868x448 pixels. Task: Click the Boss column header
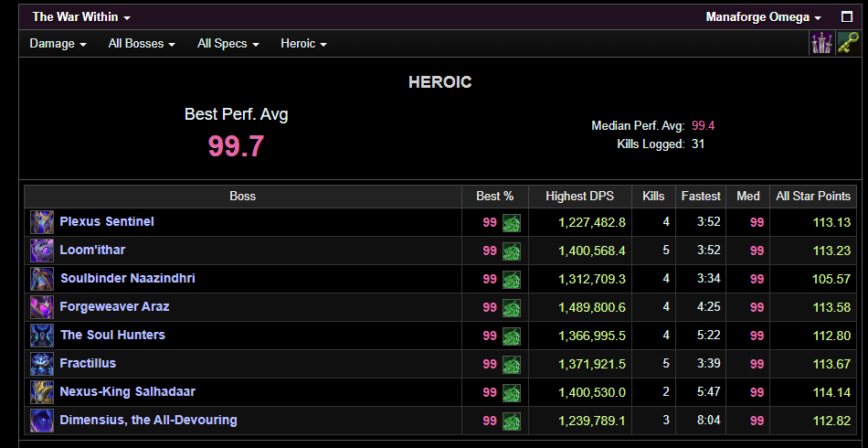[x=242, y=196]
